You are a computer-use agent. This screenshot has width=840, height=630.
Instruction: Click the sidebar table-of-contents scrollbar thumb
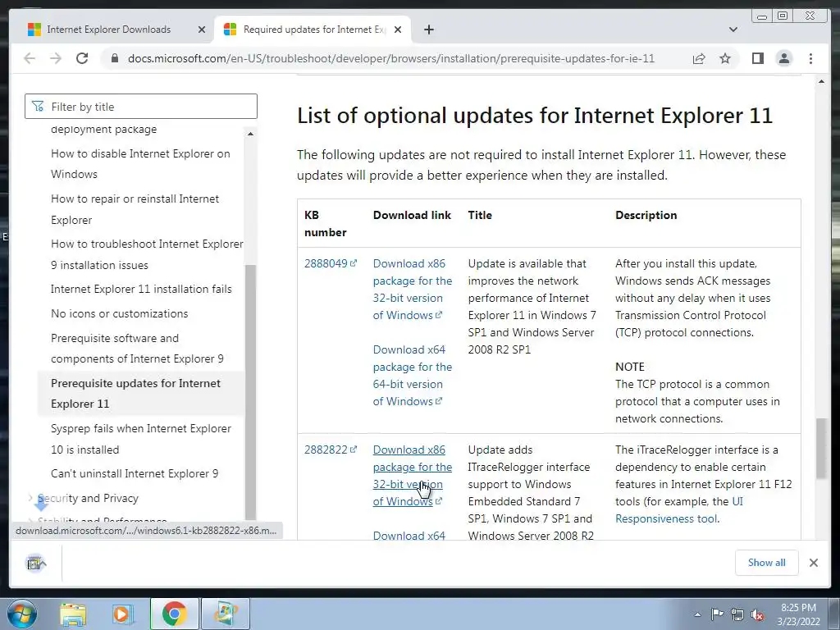[250, 392]
